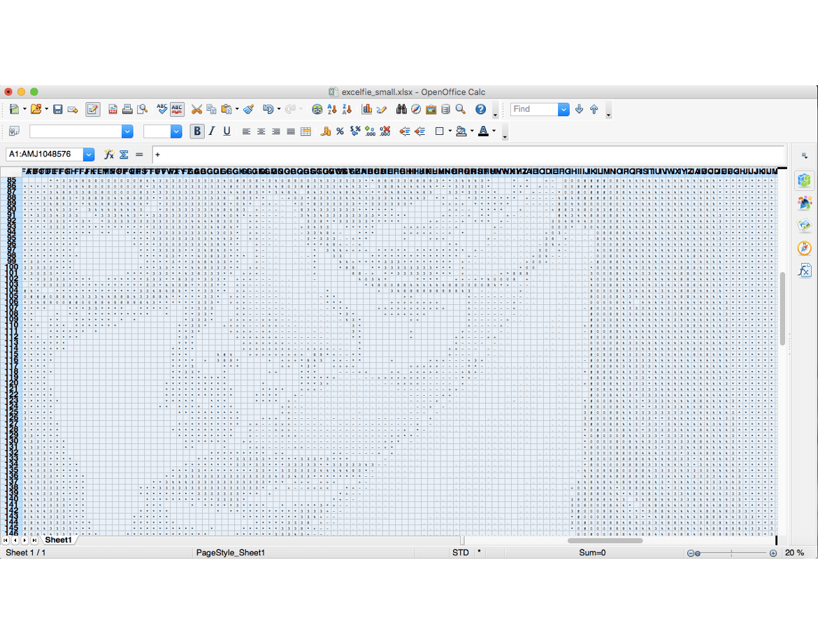Click STD selection mode in status bar
Viewport: 818px width, 644px height.
coord(461,553)
